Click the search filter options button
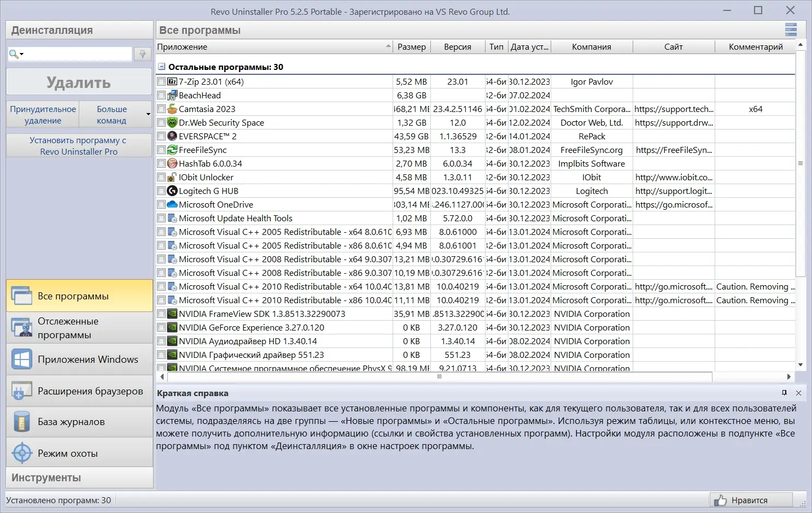812x513 pixels. tap(143, 54)
